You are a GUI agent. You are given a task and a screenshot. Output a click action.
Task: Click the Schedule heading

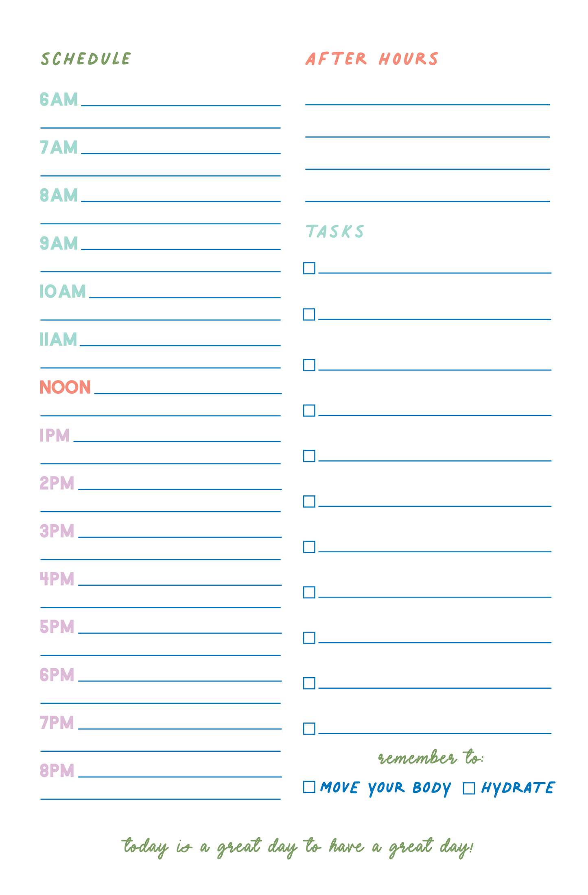tap(86, 59)
